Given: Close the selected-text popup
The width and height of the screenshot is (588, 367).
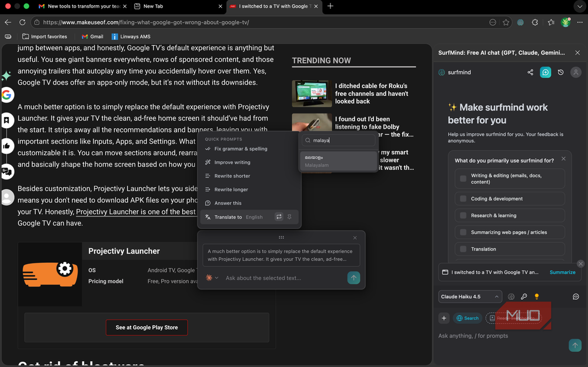Looking at the screenshot, I should coord(355,238).
